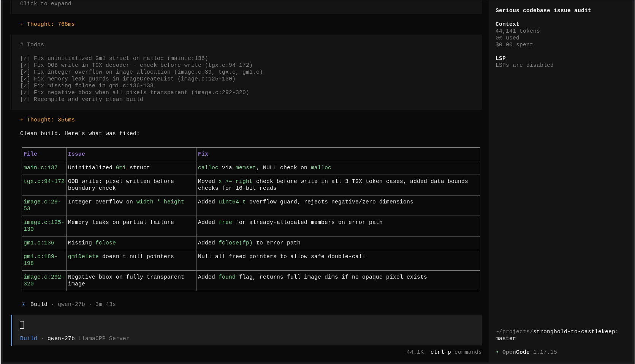Viewport: 635px width, 364px height.
Task: Click the 'Clean build. Here's what was fixed:' message
Action: click(x=80, y=134)
